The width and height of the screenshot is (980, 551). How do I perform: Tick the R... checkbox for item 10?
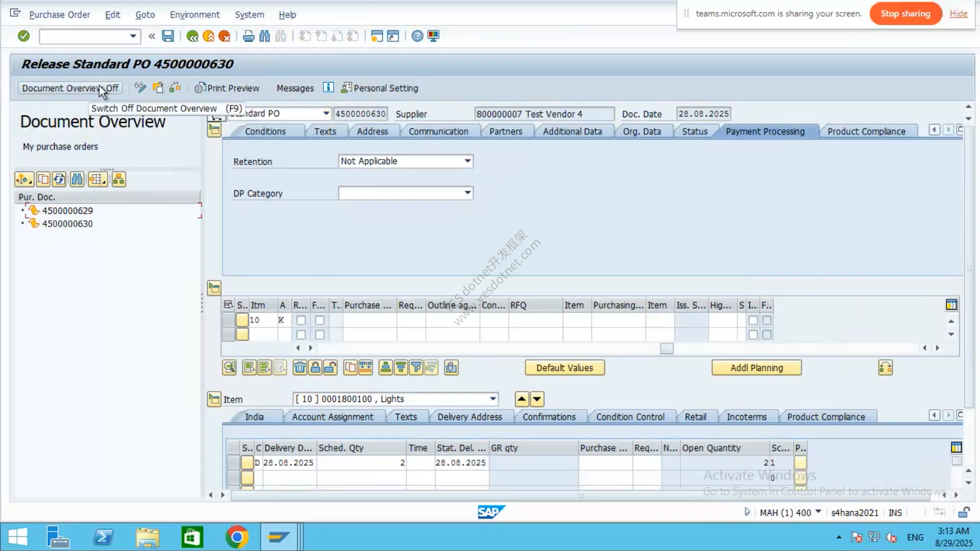(x=301, y=320)
